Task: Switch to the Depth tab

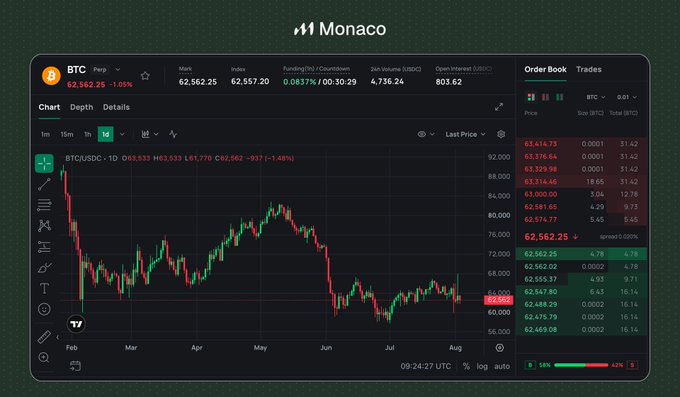Action: (x=82, y=107)
